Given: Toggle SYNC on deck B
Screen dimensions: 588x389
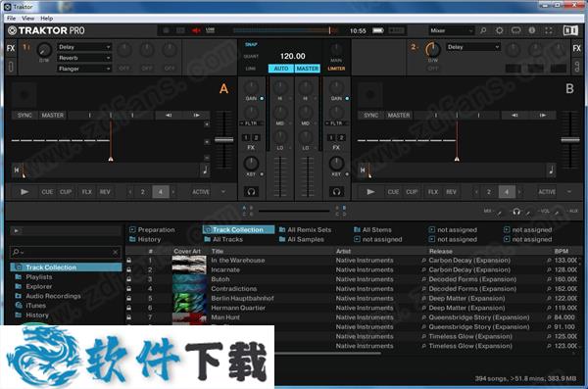Looking at the screenshot, I should [370, 116].
